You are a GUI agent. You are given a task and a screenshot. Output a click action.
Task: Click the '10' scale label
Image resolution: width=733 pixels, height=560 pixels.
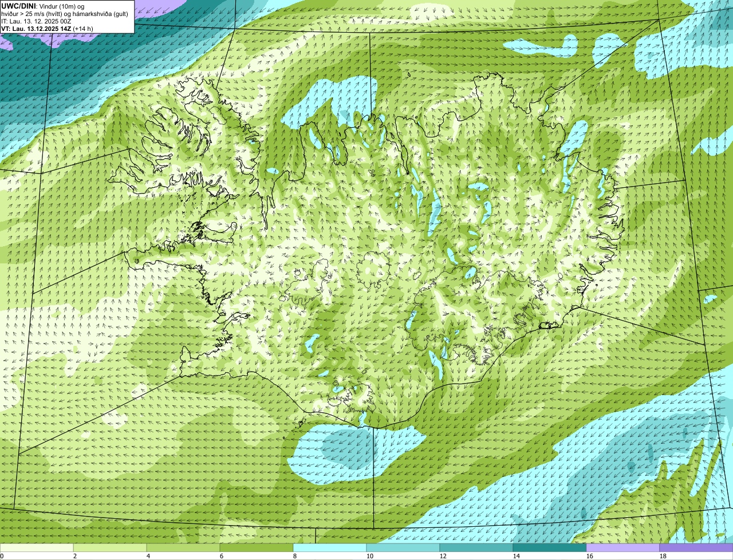point(370,556)
